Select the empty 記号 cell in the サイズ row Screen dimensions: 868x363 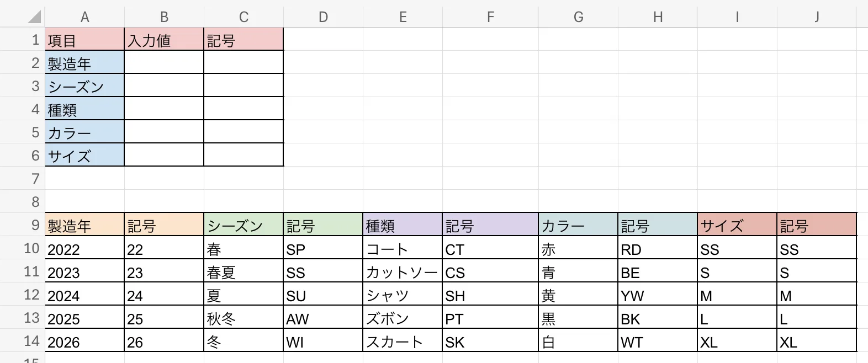244,156
